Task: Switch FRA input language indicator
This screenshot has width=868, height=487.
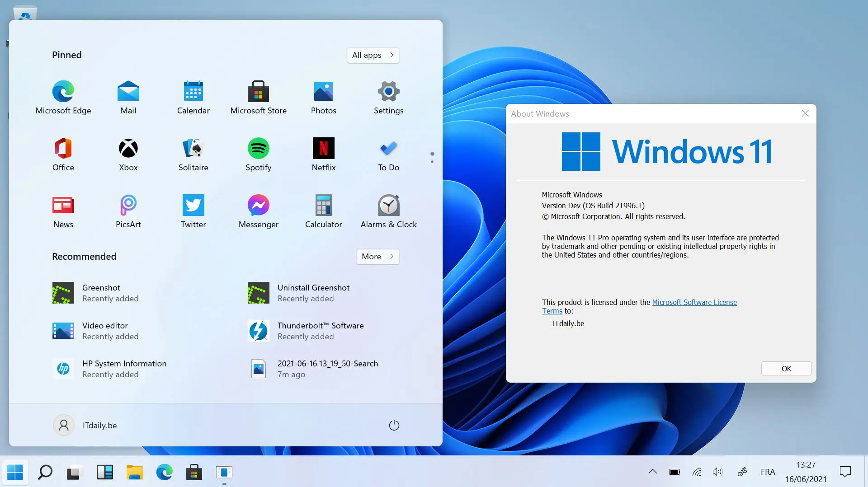Action: click(x=768, y=472)
